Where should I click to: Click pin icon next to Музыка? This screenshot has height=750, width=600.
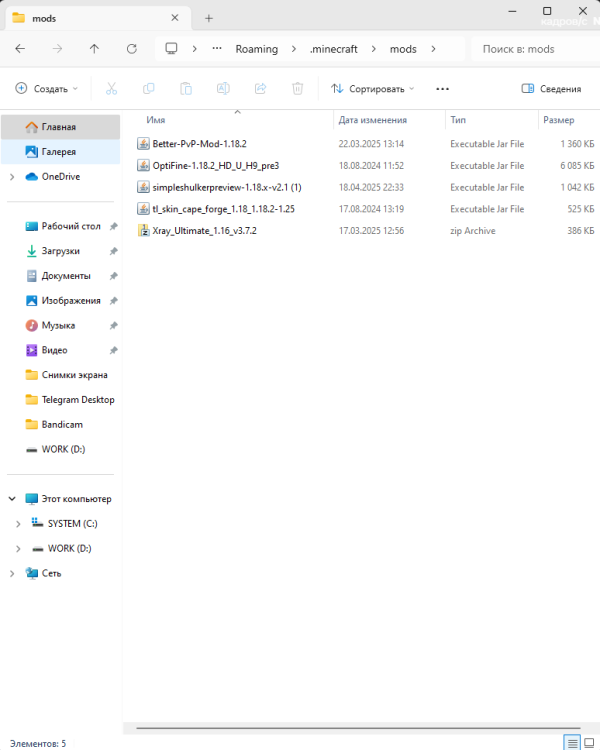point(113,326)
